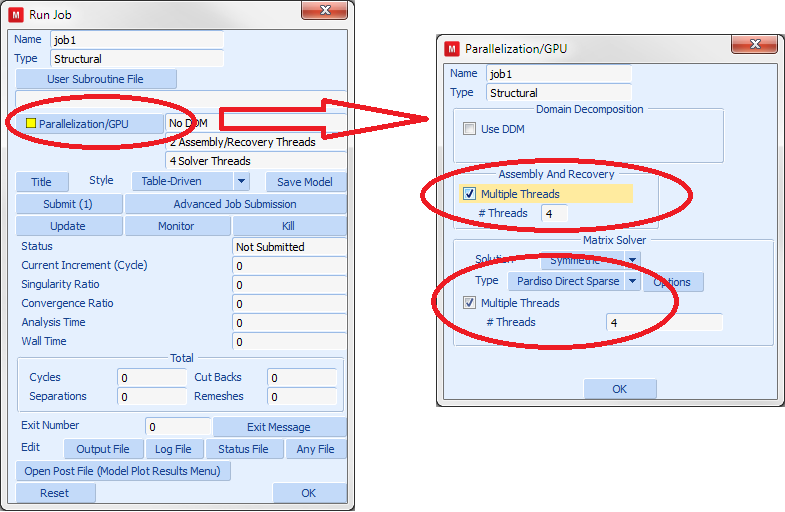Expand the Pardiso Direct Sparse type dropdown

(632, 282)
